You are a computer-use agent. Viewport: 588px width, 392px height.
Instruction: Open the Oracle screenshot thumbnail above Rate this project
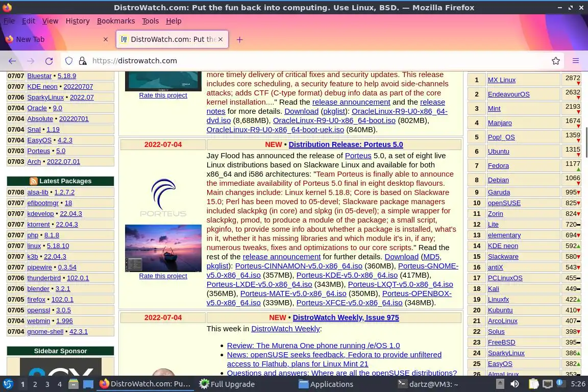point(163,81)
